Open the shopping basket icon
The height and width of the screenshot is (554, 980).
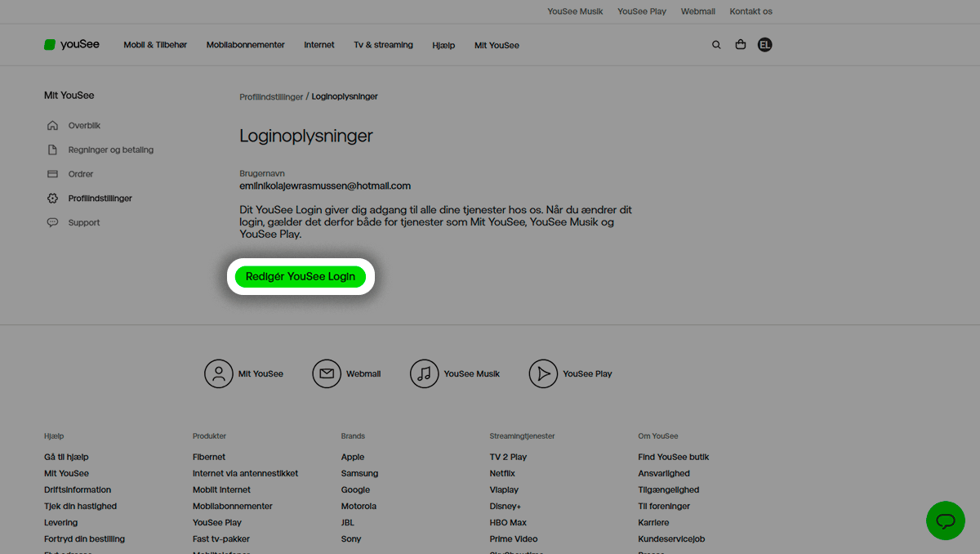click(741, 45)
